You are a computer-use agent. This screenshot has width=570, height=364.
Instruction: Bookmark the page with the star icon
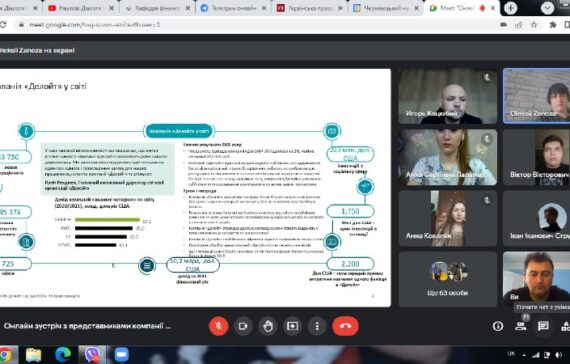pos(534,25)
